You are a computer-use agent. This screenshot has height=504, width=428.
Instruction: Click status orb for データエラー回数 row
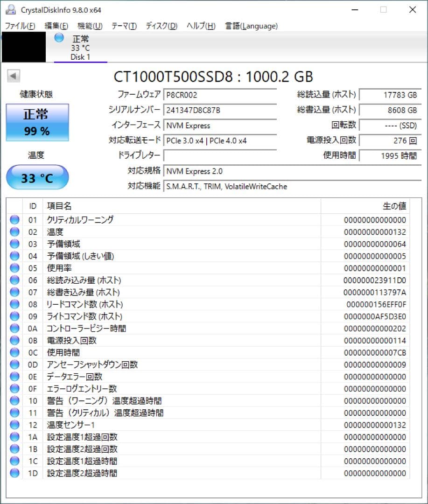tap(14, 377)
